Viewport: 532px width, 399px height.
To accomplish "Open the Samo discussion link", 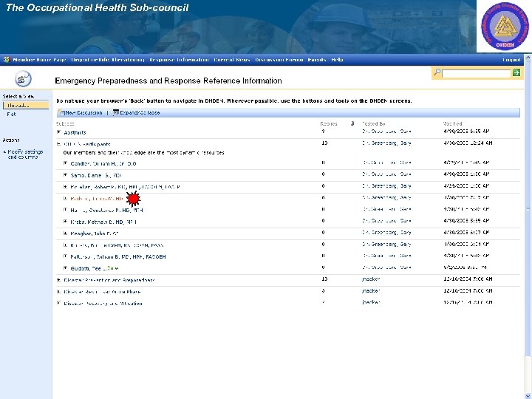I will click(x=95, y=175).
